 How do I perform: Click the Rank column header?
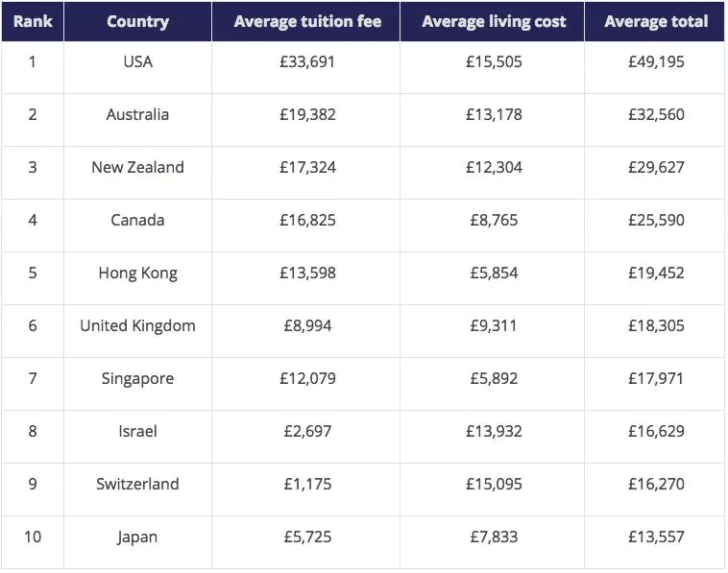click(x=32, y=21)
